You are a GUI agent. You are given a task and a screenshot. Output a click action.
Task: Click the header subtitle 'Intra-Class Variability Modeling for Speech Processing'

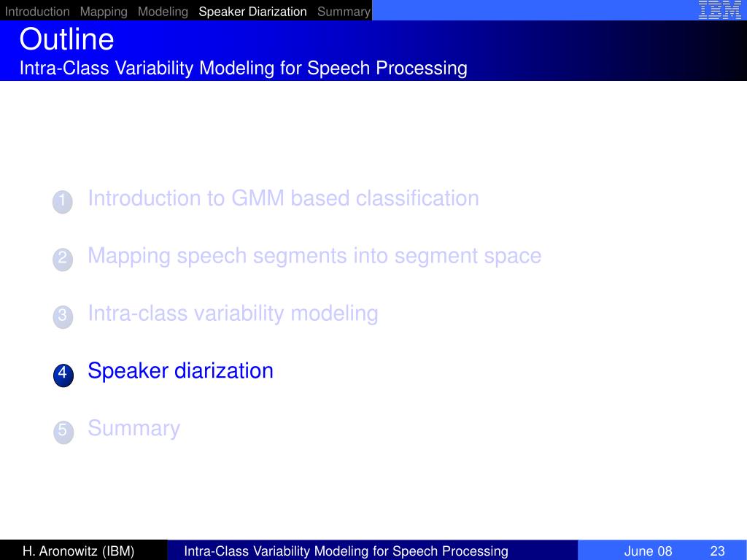click(x=244, y=68)
